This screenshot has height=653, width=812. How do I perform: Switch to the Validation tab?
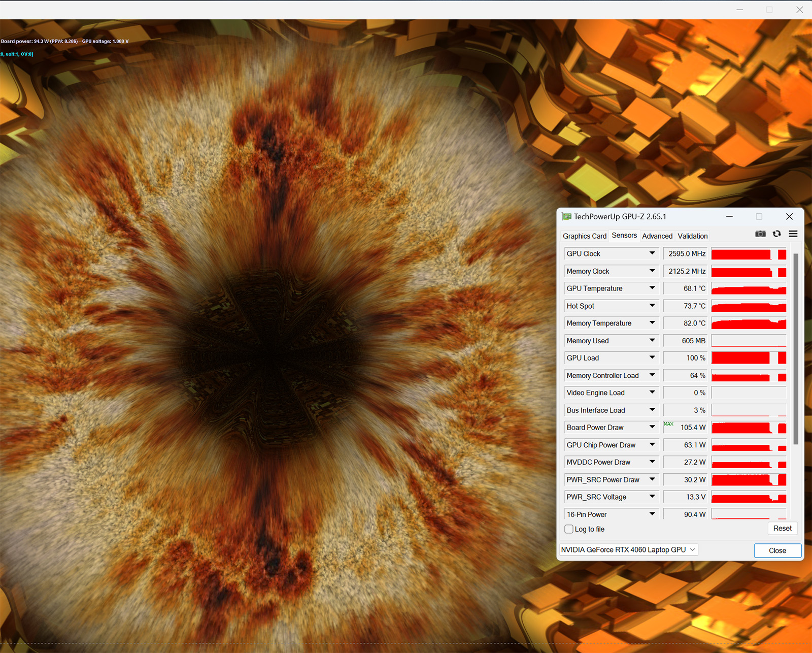point(692,236)
